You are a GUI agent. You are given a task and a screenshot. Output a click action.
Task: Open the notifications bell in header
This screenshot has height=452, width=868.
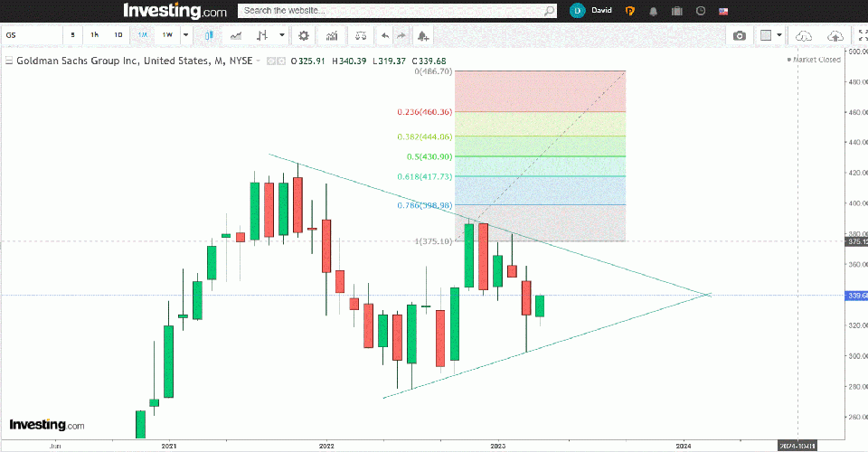tap(653, 11)
